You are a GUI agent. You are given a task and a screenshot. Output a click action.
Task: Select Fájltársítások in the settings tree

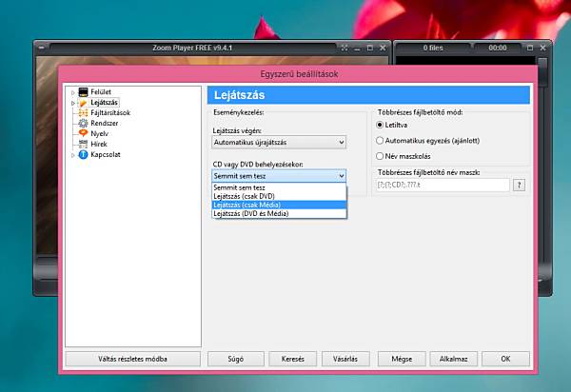(x=110, y=113)
